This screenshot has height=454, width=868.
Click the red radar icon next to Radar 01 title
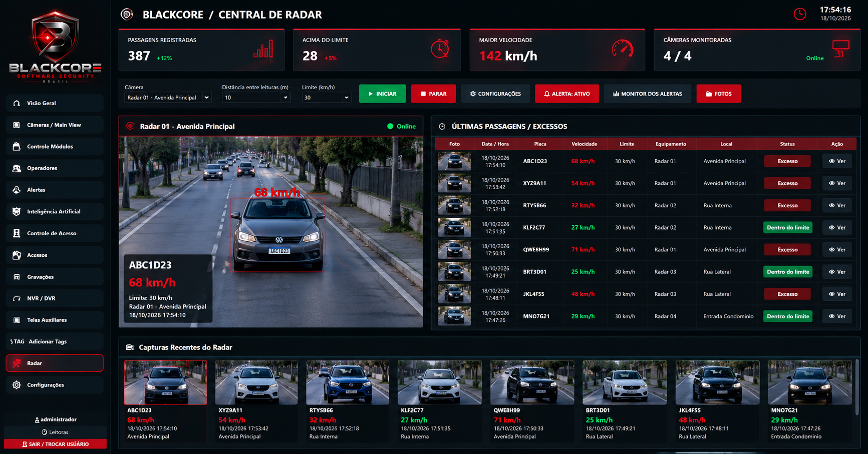click(x=130, y=127)
